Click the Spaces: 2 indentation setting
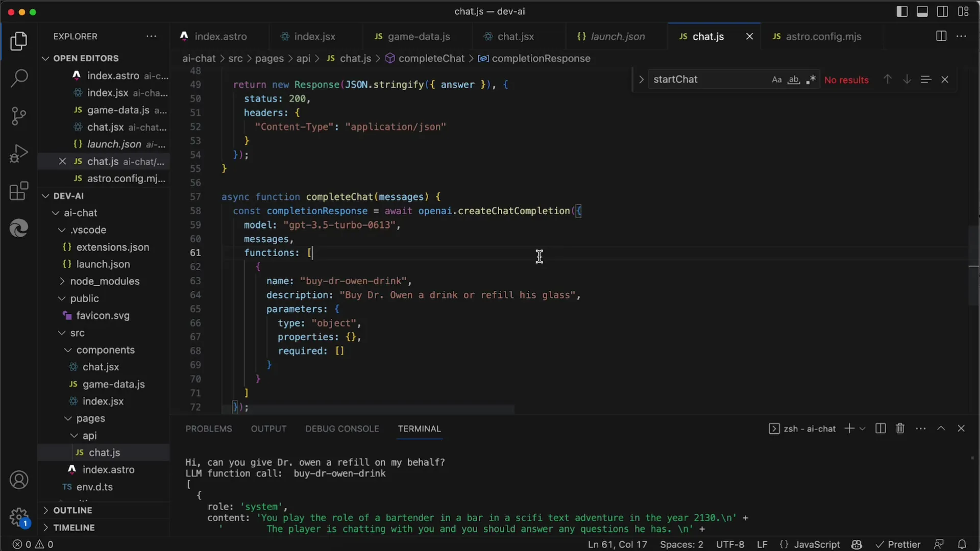Screen dimensions: 980x551 click(x=681, y=544)
